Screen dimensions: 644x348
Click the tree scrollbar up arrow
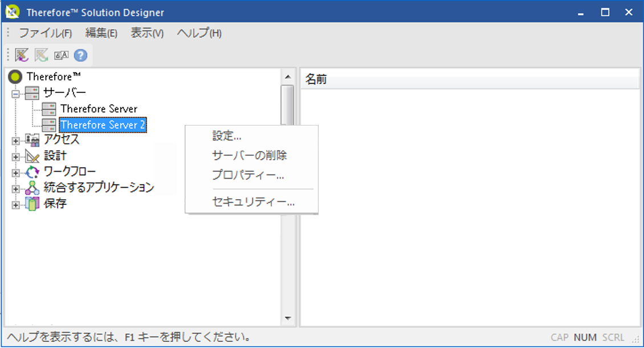click(x=288, y=76)
